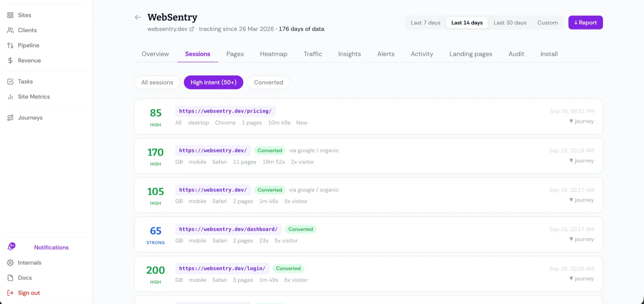
Task: Click the Traffic tab
Action: tap(313, 54)
